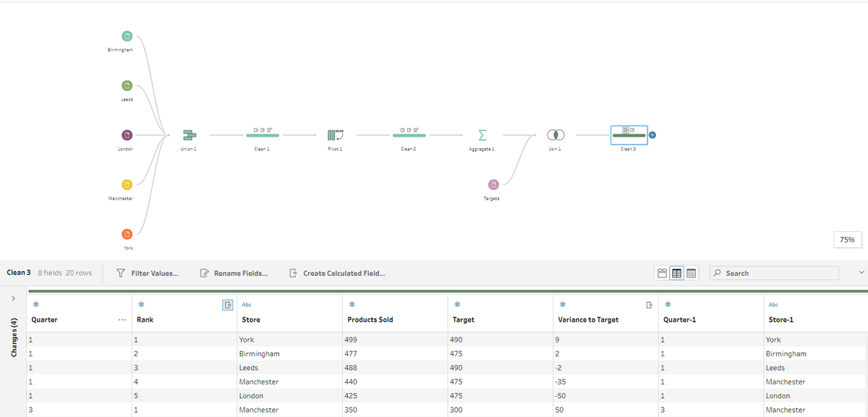Select the Clean 3 step
This screenshot has height=417, width=868.
click(x=629, y=134)
